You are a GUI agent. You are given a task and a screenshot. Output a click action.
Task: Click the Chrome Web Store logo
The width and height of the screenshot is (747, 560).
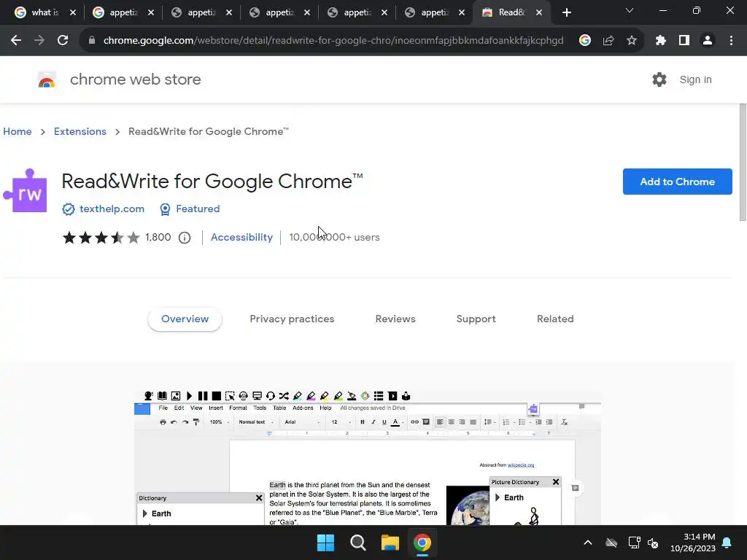click(x=47, y=79)
